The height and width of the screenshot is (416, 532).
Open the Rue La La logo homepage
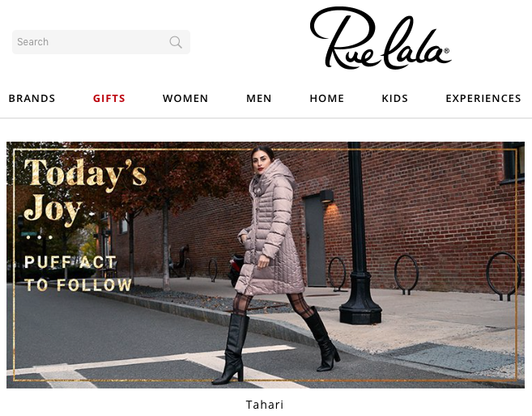point(381,38)
